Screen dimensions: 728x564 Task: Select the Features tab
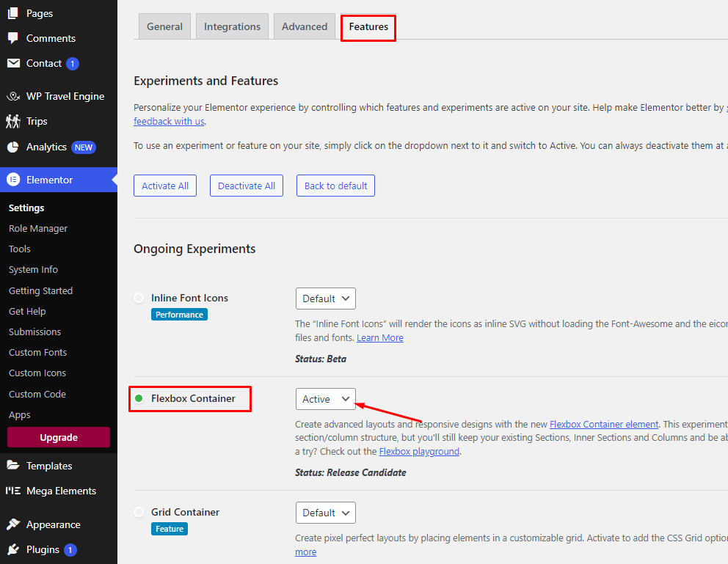tap(368, 27)
